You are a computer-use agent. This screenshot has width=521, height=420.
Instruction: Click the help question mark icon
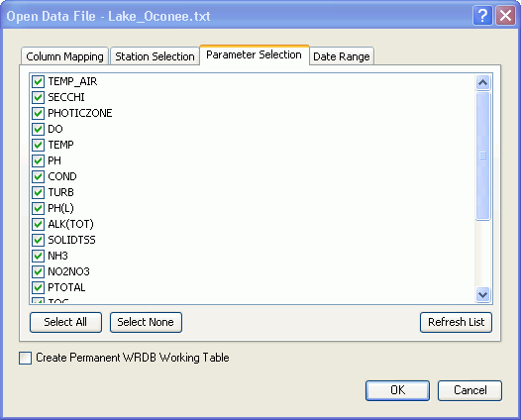(x=482, y=16)
